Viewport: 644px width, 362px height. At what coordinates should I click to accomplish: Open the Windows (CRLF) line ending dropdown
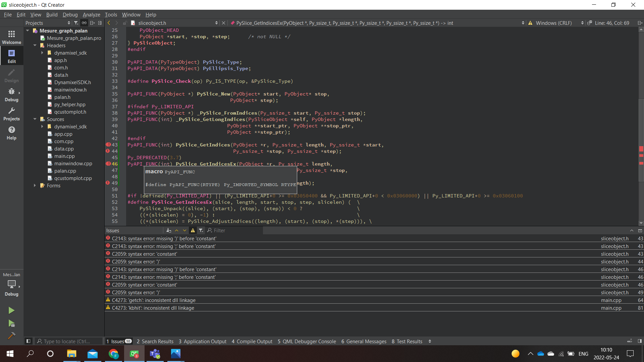(559, 23)
